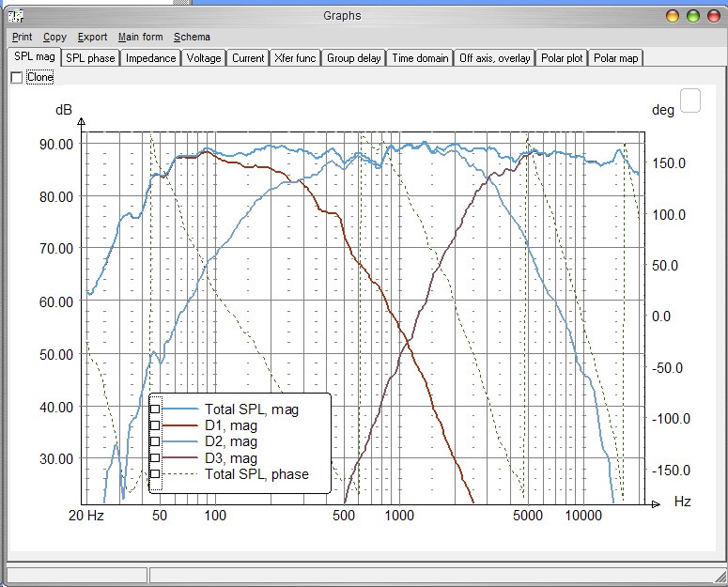Click the 90.00 dB axis label

click(56, 145)
